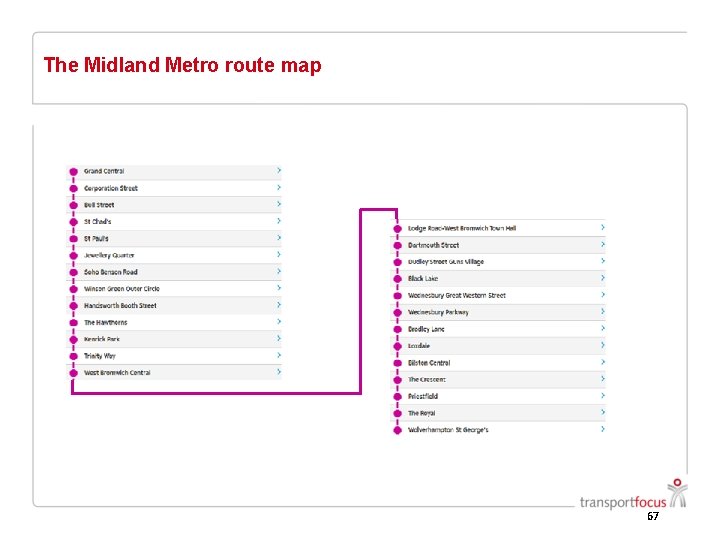
Task: Expand Wolverhampton St George's chevron
Action: point(603,429)
